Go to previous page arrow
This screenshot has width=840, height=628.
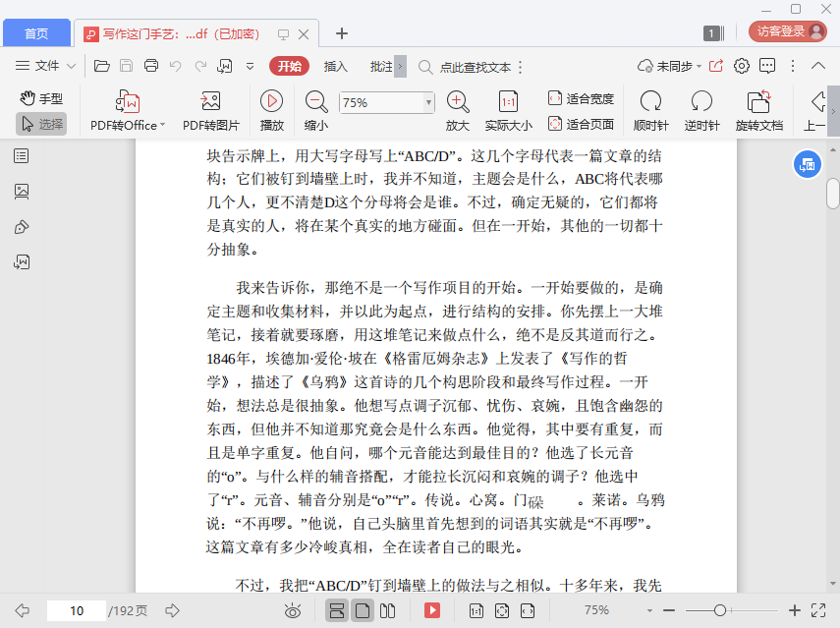[22, 610]
